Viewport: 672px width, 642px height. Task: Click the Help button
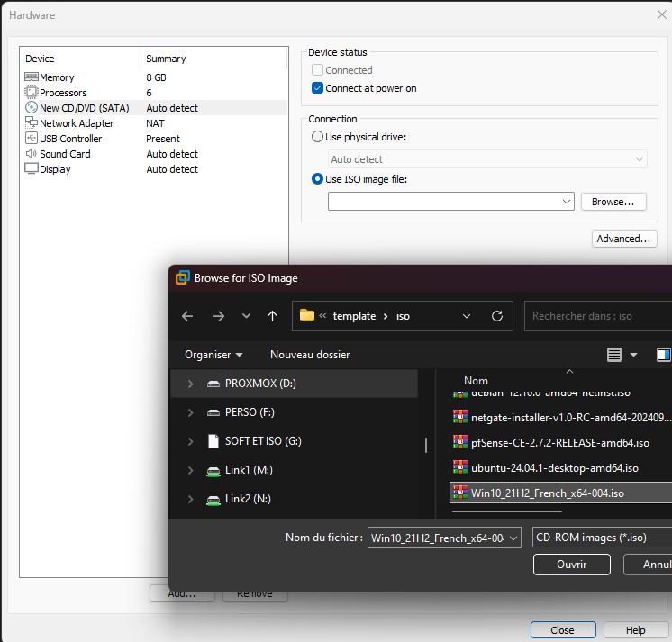click(636, 630)
